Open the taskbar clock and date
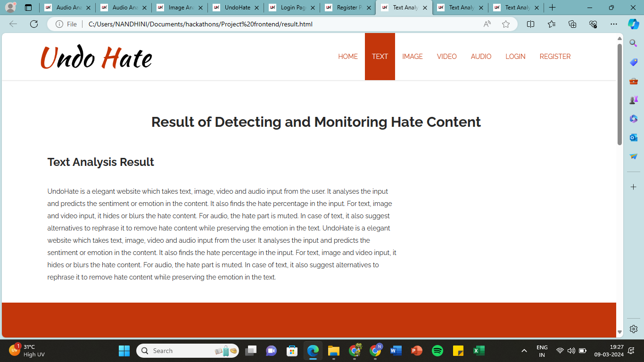 609,351
